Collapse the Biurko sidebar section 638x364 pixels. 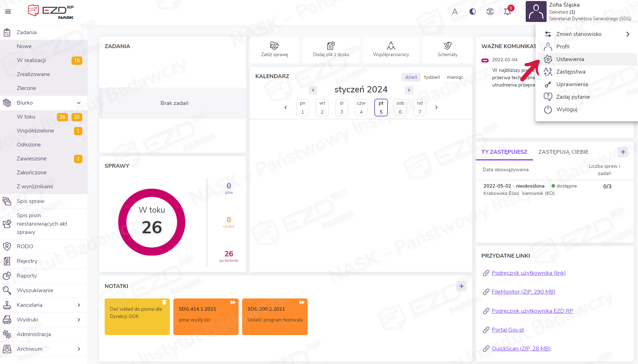(x=79, y=103)
